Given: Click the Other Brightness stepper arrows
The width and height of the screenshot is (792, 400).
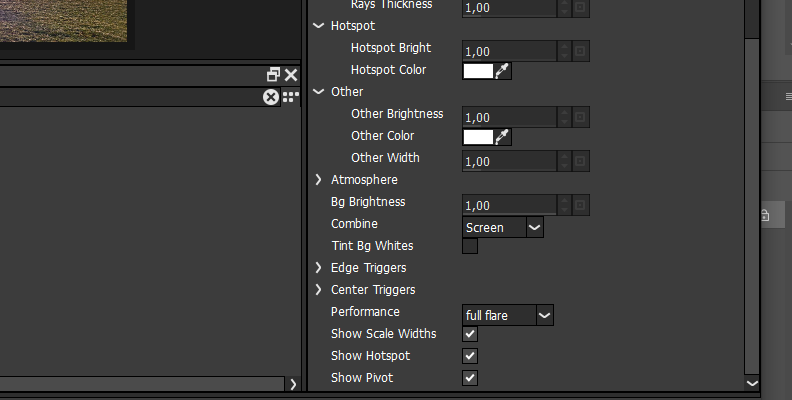Looking at the screenshot, I should pos(564,117).
